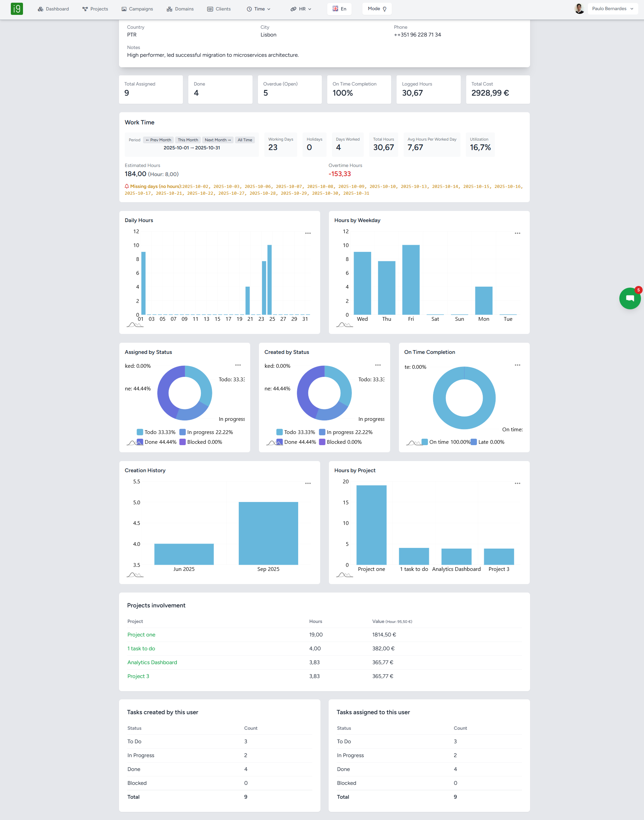Click the Prev Month period button
Viewport: 644px width, 820px height.
point(158,140)
